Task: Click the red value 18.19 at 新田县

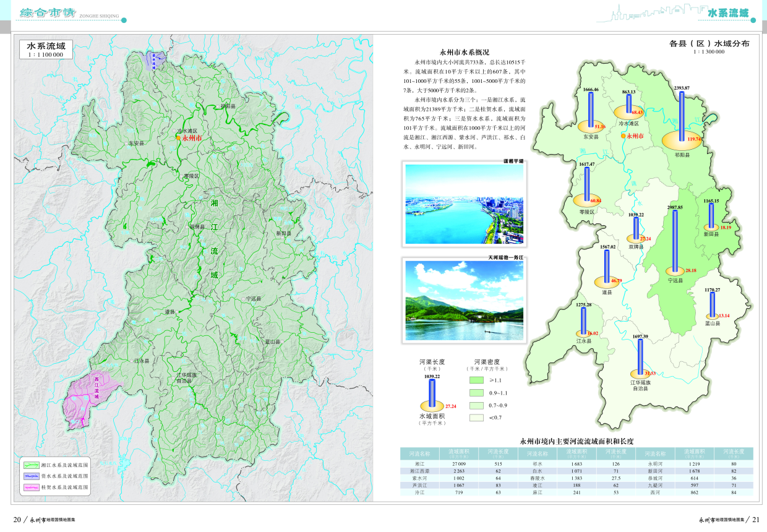Action: (x=726, y=228)
